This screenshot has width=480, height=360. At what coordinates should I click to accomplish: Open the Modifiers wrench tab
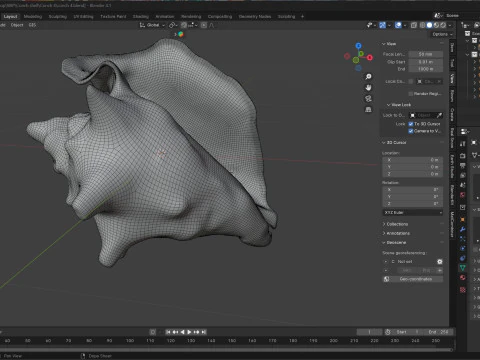(x=463, y=229)
